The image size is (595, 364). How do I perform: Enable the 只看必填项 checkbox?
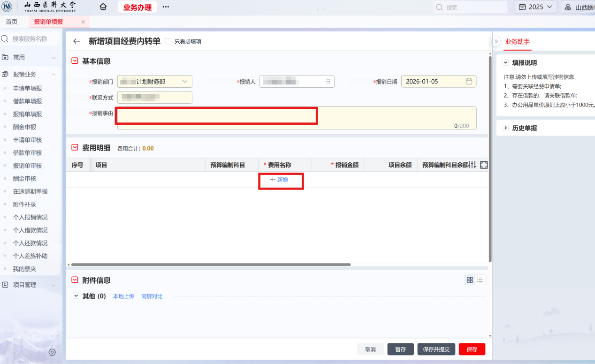click(x=168, y=41)
